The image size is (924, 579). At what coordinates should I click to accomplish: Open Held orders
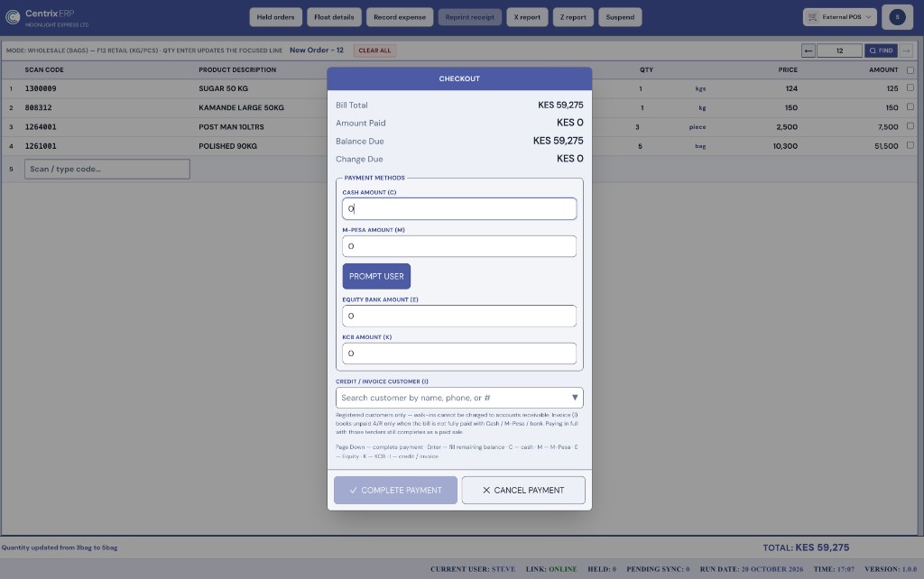pos(275,17)
